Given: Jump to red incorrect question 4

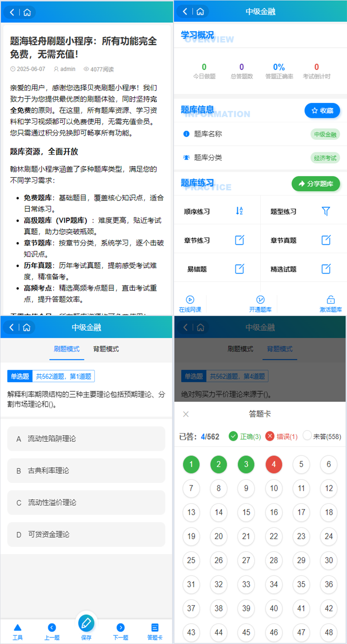Looking at the screenshot, I should pyautogui.click(x=274, y=464).
